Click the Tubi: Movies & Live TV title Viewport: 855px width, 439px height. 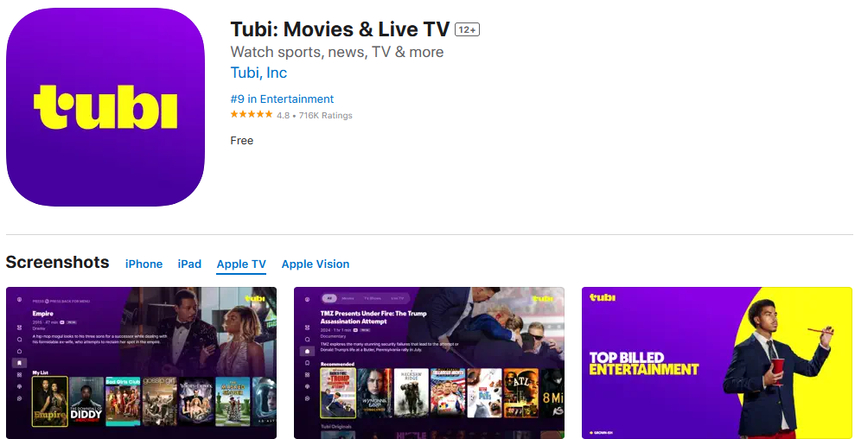click(340, 29)
